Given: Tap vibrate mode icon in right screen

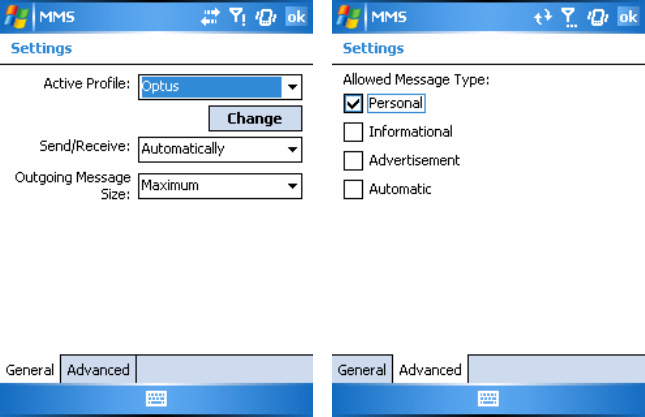Looking at the screenshot, I should [598, 17].
